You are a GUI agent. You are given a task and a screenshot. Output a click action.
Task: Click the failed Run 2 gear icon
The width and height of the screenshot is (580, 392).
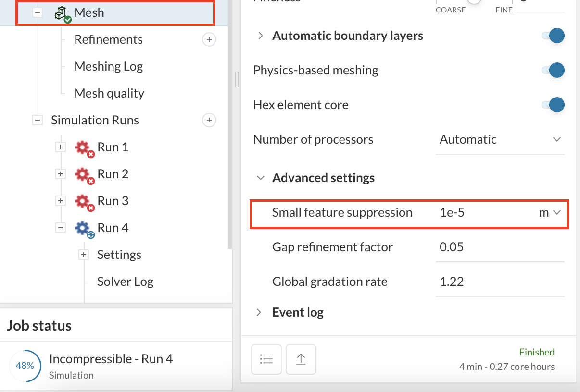(84, 174)
